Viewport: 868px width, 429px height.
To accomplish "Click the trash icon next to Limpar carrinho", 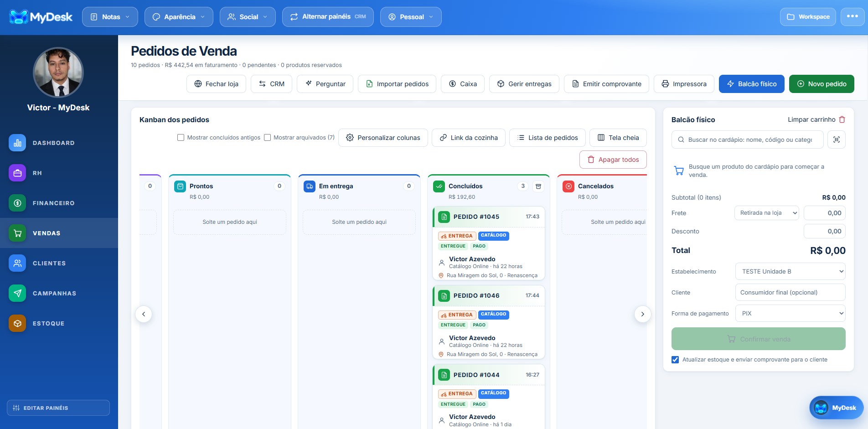I will coord(842,119).
